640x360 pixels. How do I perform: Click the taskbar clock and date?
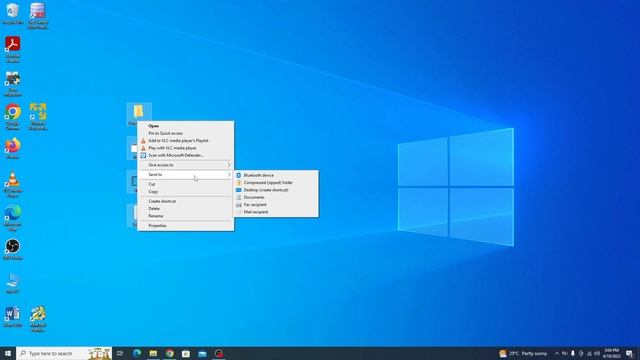[611, 353]
